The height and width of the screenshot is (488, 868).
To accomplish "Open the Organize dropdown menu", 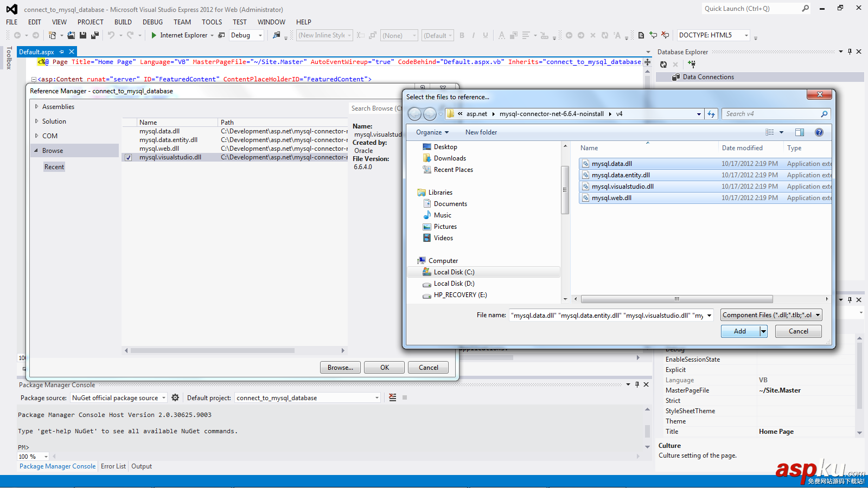I will tap(432, 132).
